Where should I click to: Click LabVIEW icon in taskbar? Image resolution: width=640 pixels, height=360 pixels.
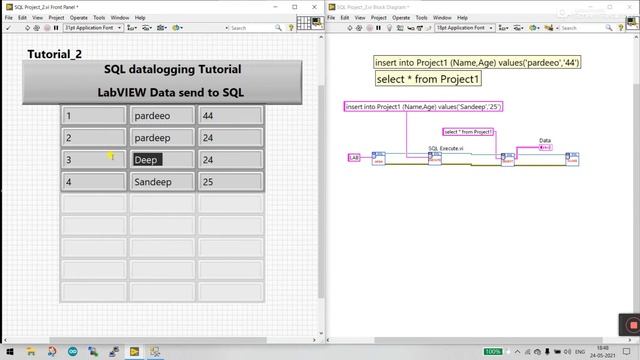(134, 351)
